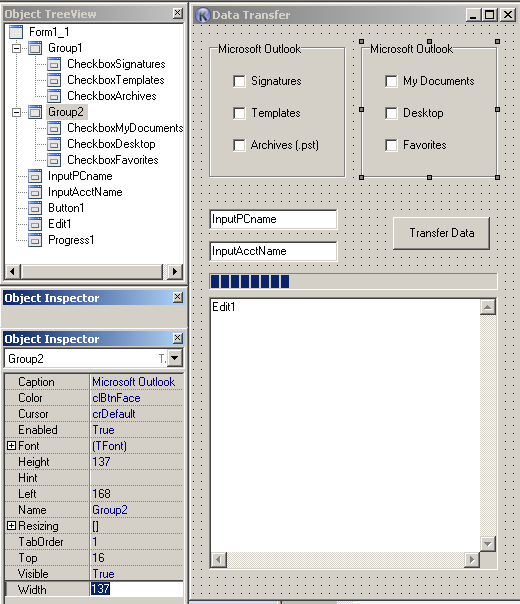The image size is (520, 604).
Task: Click the InputPCname component icon in tree
Action: [x=35, y=176]
